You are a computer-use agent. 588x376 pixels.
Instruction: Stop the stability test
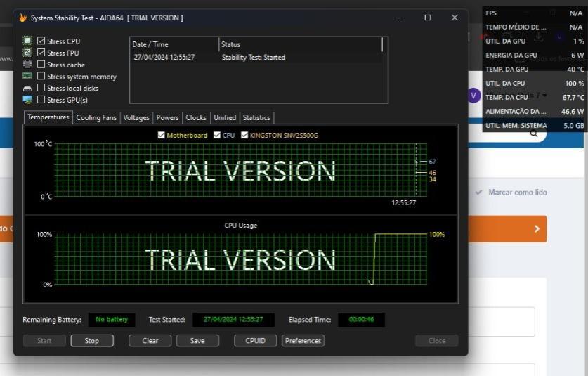[92, 341]
